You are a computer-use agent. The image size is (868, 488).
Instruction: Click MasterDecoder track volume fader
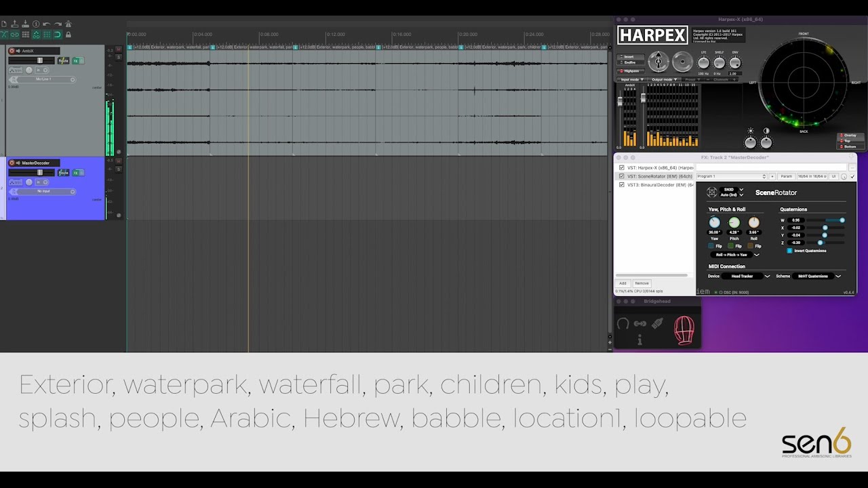pos(40,173)
